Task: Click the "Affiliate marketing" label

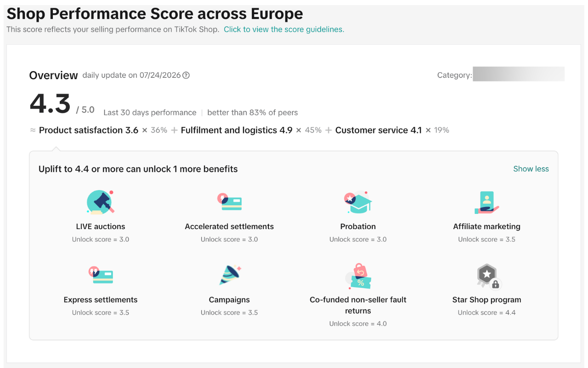Action: point(486,226)
